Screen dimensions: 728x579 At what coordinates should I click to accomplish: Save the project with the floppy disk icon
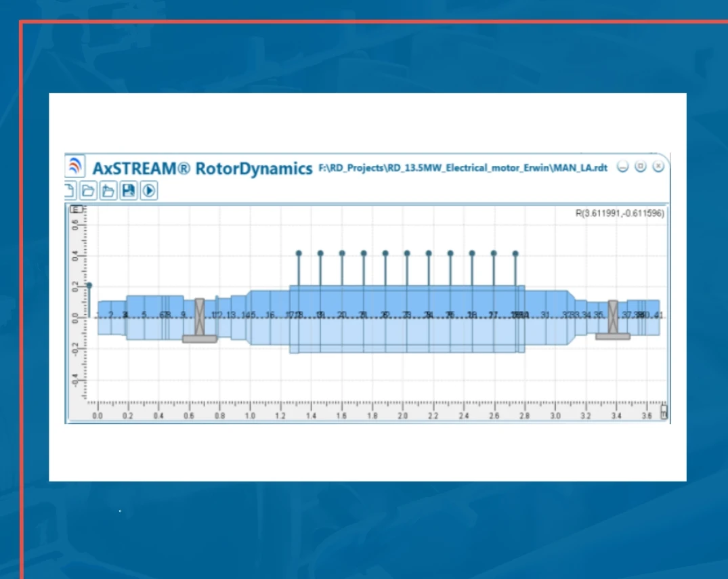129,190
